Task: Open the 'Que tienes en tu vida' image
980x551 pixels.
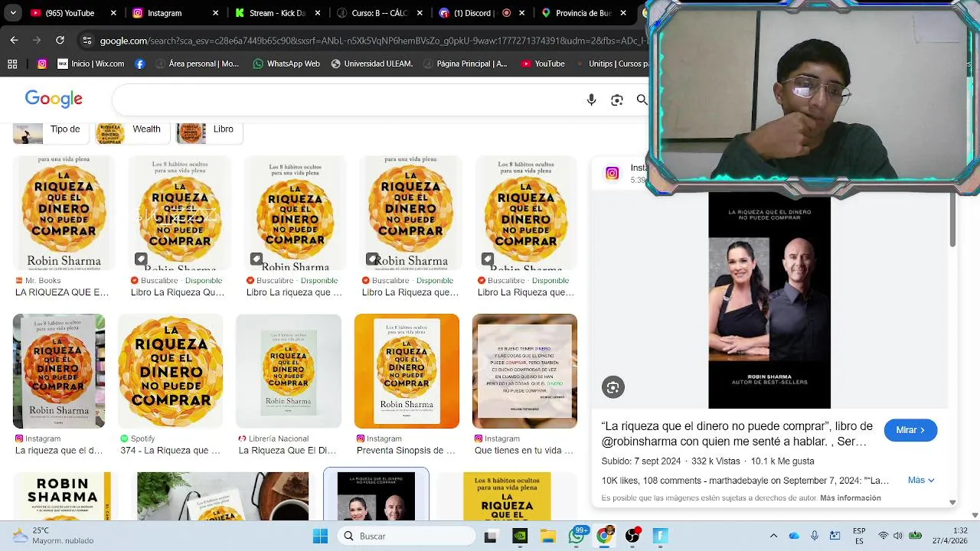Action: [x=524, y=370]
